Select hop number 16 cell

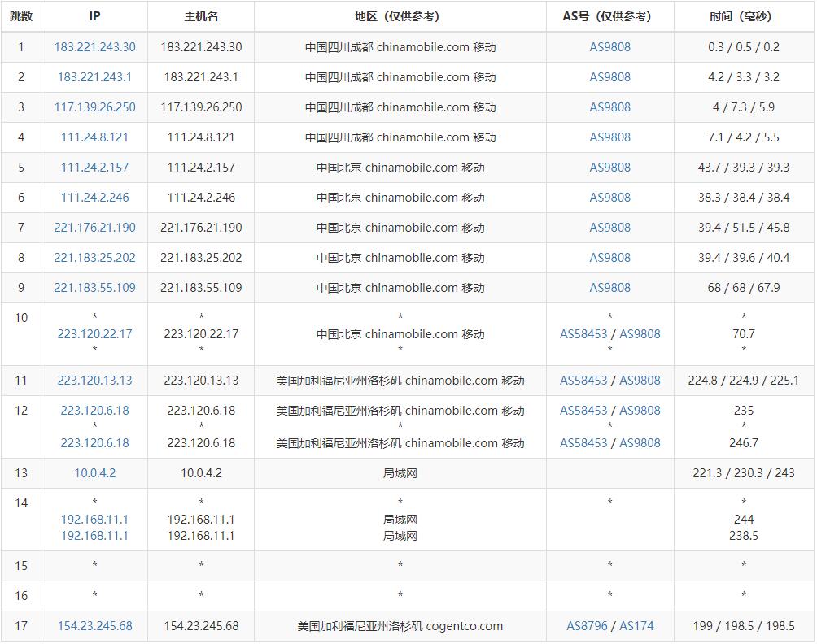[x=21, y=596]
